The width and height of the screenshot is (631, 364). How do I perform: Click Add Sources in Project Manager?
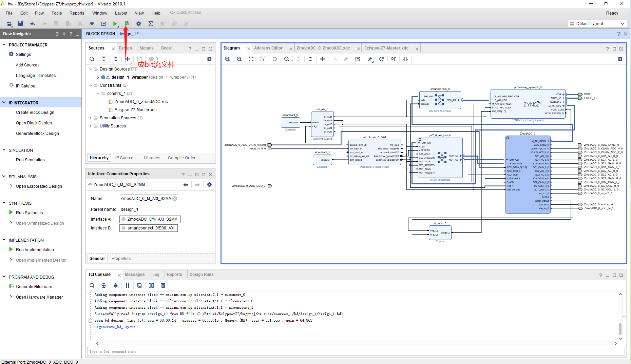pyautogui.click(x=27, y=65)
